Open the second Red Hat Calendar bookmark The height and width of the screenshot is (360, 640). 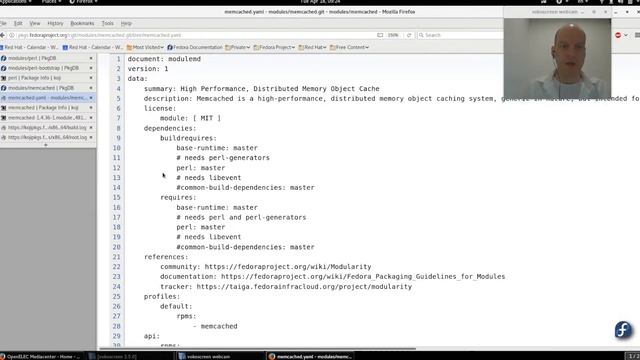click(x=93, y=47)
